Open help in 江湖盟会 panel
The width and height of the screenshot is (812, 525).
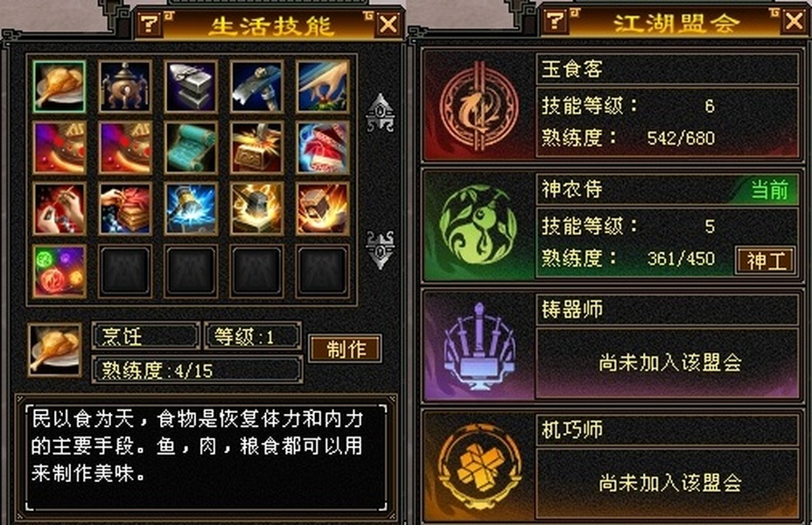[555, 21]
